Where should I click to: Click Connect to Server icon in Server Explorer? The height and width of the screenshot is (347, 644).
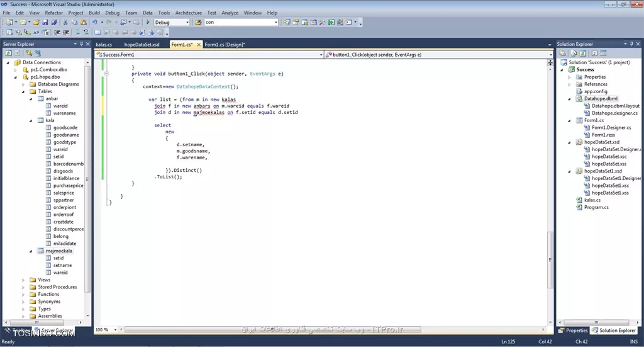[38, 53]
